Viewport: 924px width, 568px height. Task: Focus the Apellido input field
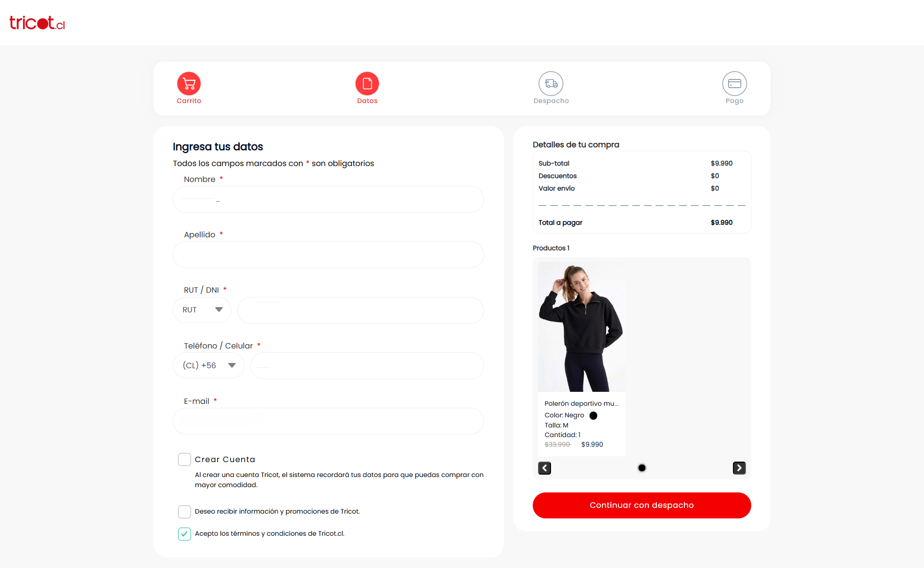328,255
